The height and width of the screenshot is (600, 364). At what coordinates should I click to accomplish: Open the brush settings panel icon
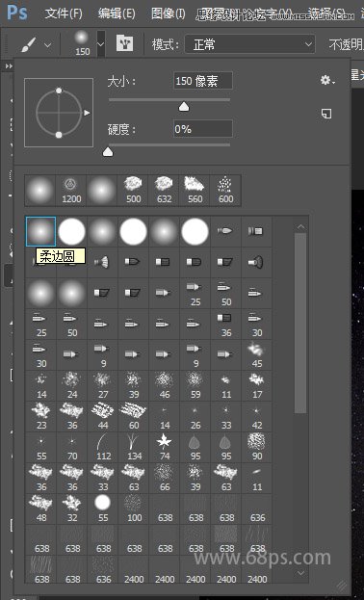125,43
